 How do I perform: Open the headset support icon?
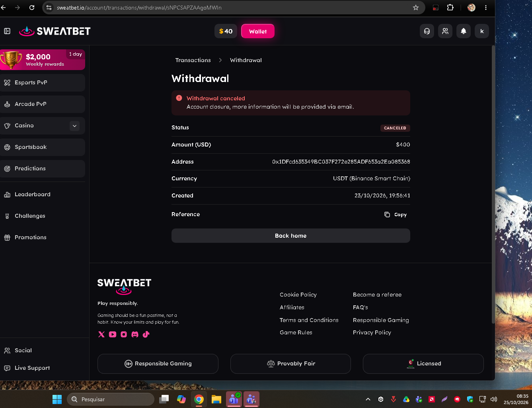click(x=427, y=31)
